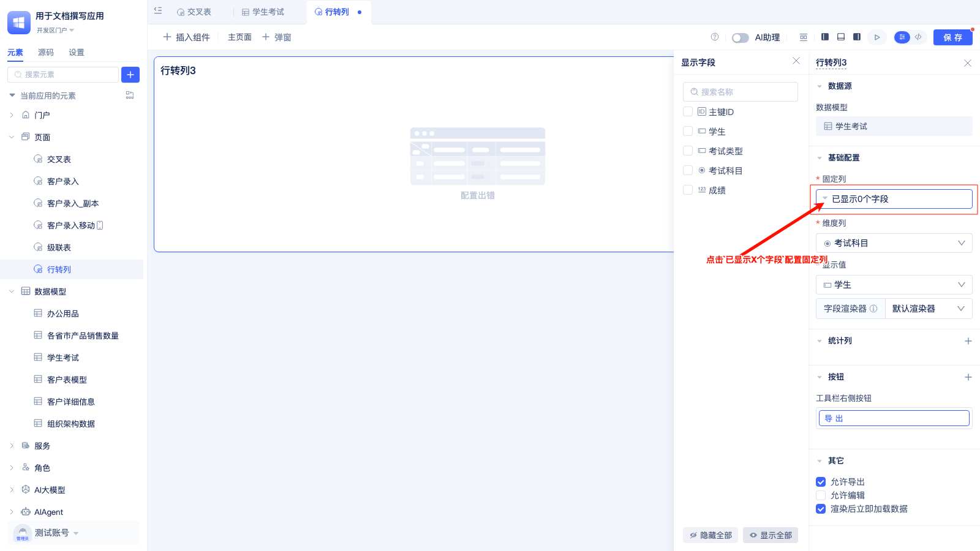This screenshot has width=980, height=551.
Task: Switch to the 源码 tab
Action: pos(46,53)
